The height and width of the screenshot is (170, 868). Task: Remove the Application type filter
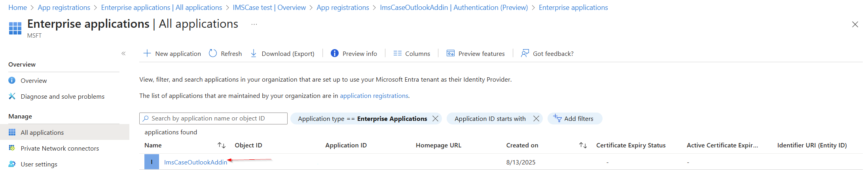point(435,118)
